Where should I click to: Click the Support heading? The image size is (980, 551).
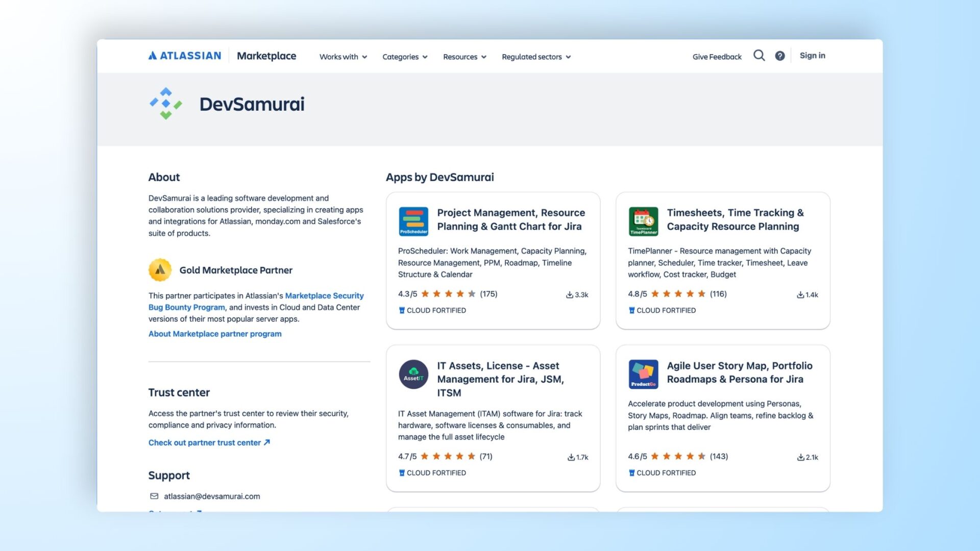(169, 475)
